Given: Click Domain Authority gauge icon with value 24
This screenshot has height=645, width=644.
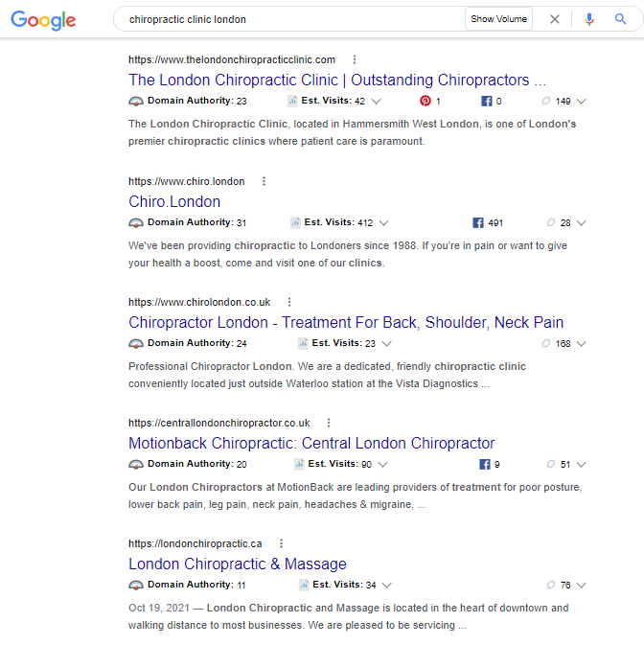Looking at the screenshot, I should click(x=136, y=343).
